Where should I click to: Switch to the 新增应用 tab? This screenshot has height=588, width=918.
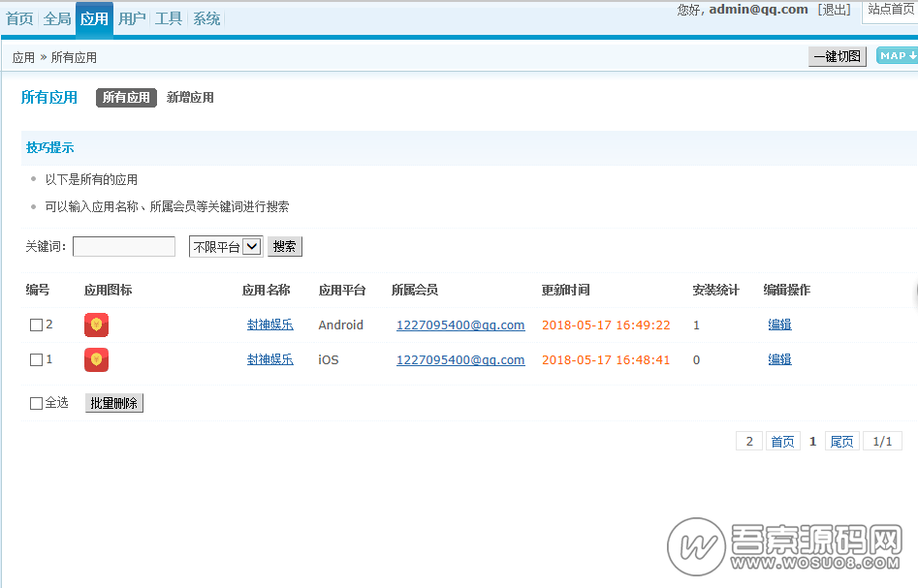point(190,97)
